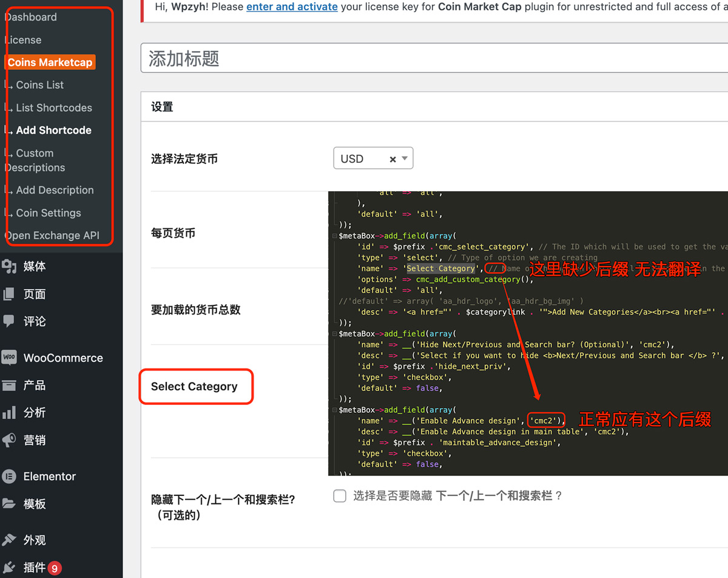Follow the enter and activate license link
The height and width of the screenshot is (578, 728).
(x=292, y=7)
